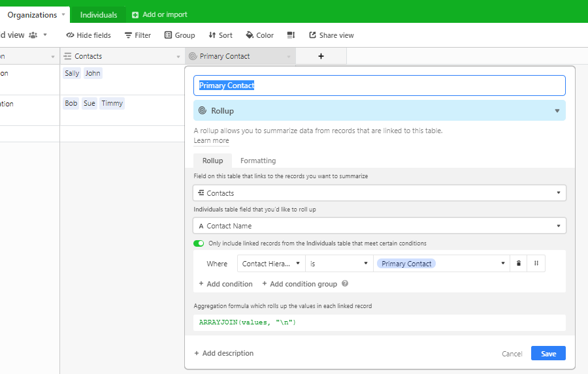Open the Contacts linked field dropdown
Screen dimensions: 588x374
point(380,193)
